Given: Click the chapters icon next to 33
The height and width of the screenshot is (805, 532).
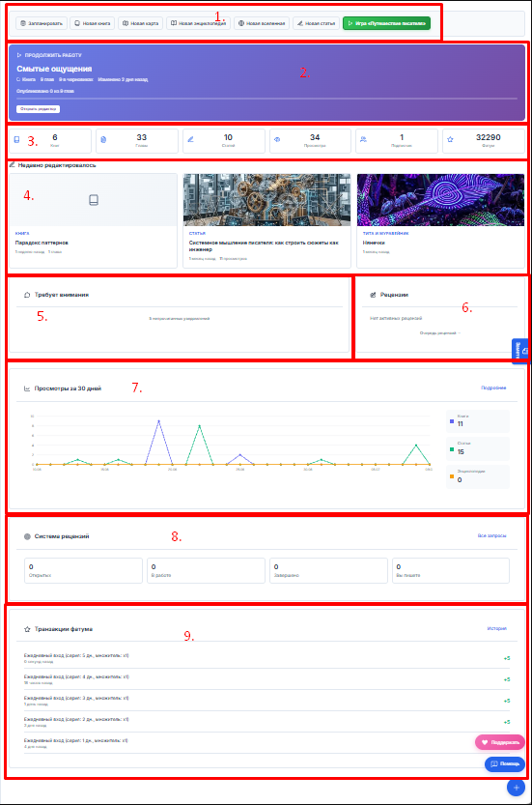Looking at the screenshot, I should click(x=103, y=139).
